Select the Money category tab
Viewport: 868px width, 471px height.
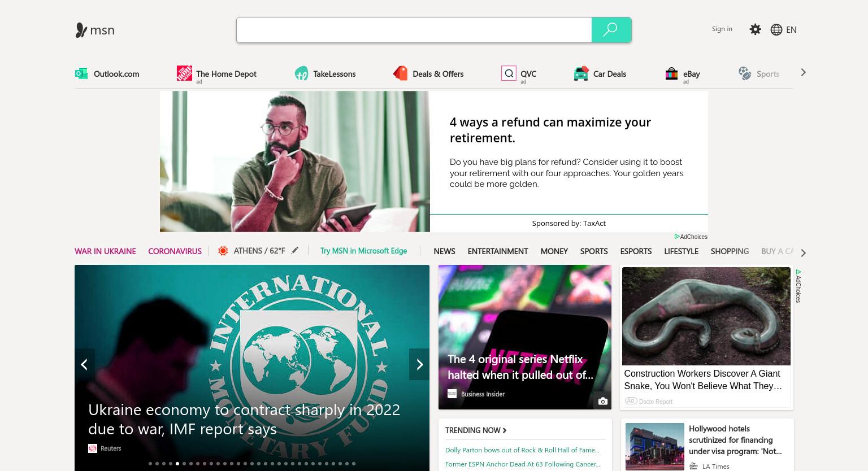pyautogui.click(x=554, y=251)
